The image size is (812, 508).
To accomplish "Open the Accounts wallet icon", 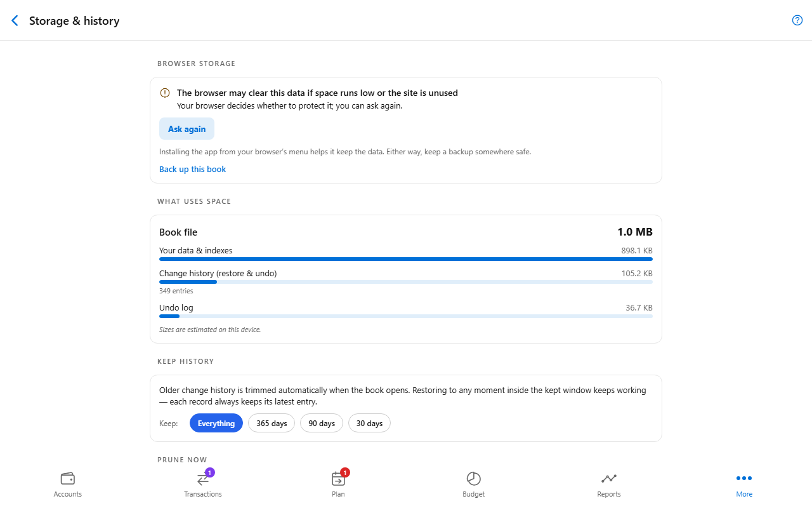I will tap(68, 478).
